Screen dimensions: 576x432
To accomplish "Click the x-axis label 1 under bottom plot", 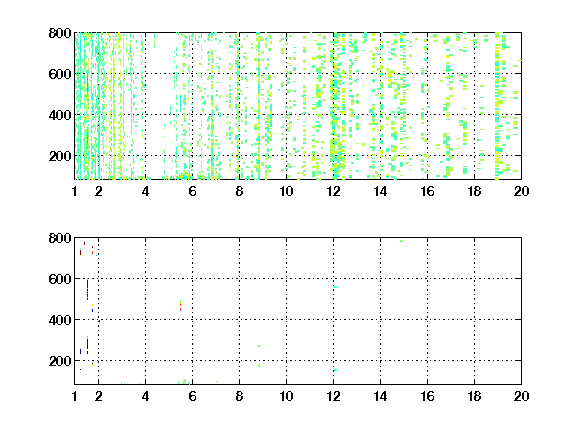I will click(75, 396).
